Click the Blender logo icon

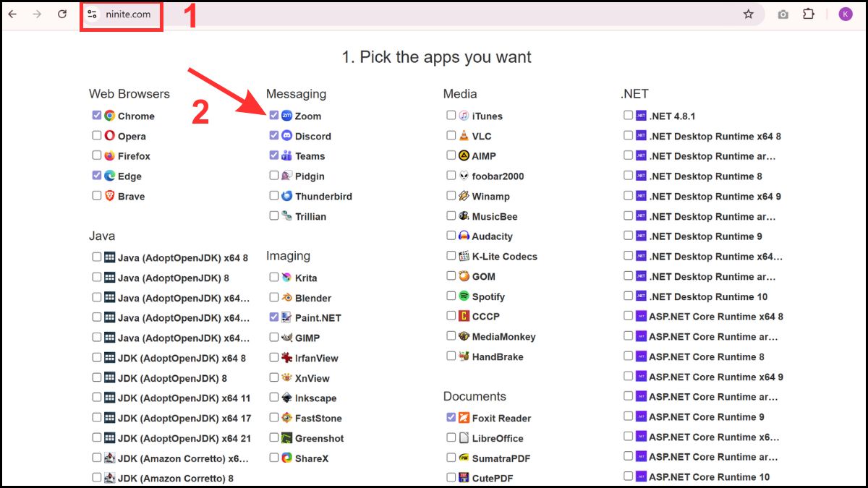tap(287, 298)
